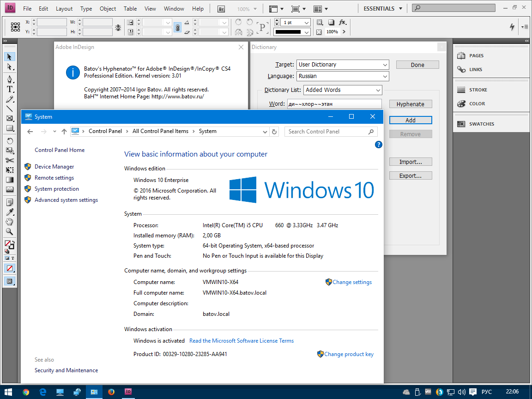Screen dimensions: 532x399
Task: Click the Hyphenate button
Action: coord(411,104)
